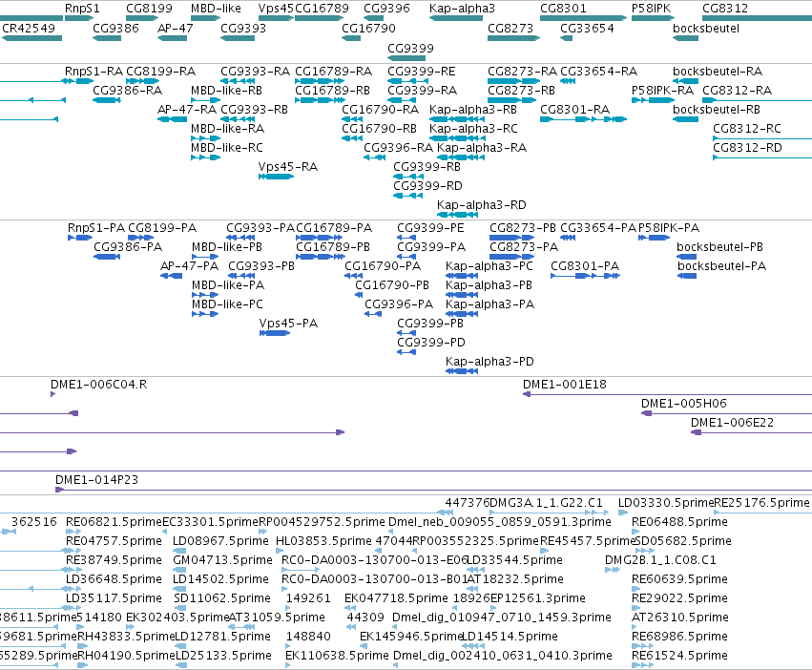Image resolution: width=812 pixels, height=670 pixels.
Task: Select BAC clone DME1-006C04.R label
Action: 98,384
